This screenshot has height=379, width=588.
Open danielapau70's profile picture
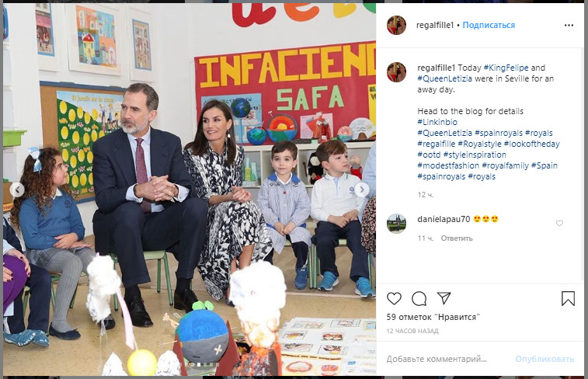(x=396, y=224)
